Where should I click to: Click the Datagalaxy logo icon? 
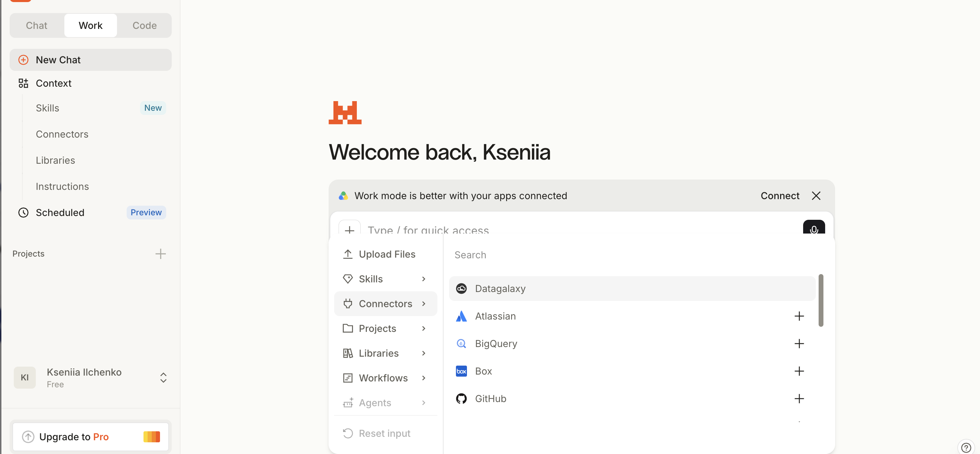[x=461, y=289]
